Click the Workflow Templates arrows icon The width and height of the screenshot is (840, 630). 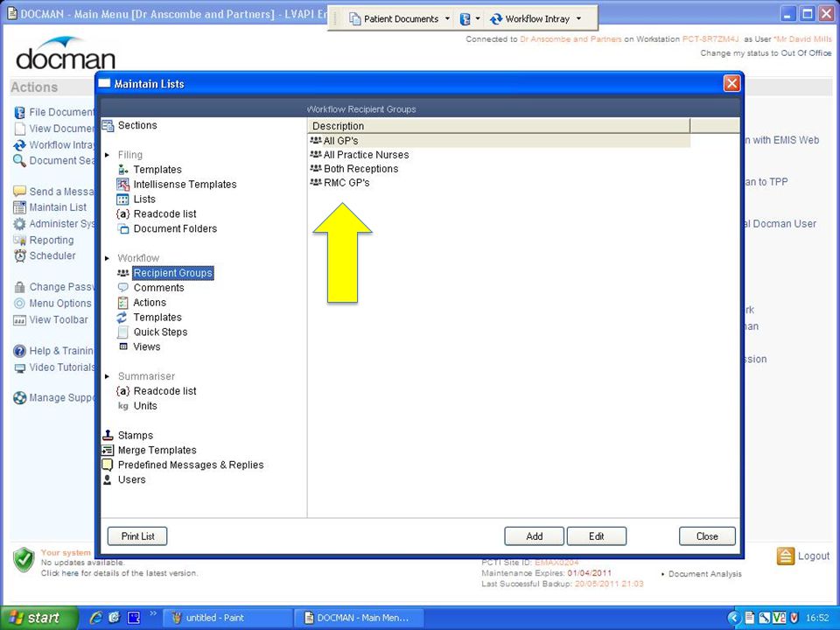[122, 317]
